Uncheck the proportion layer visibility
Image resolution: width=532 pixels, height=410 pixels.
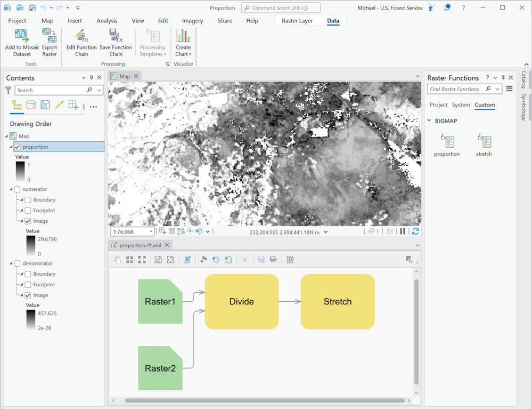tap(18, 147)
